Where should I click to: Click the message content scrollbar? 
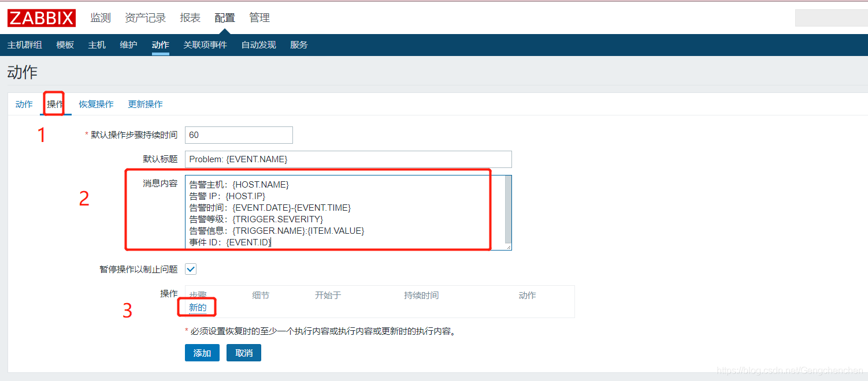coord(508,209)
